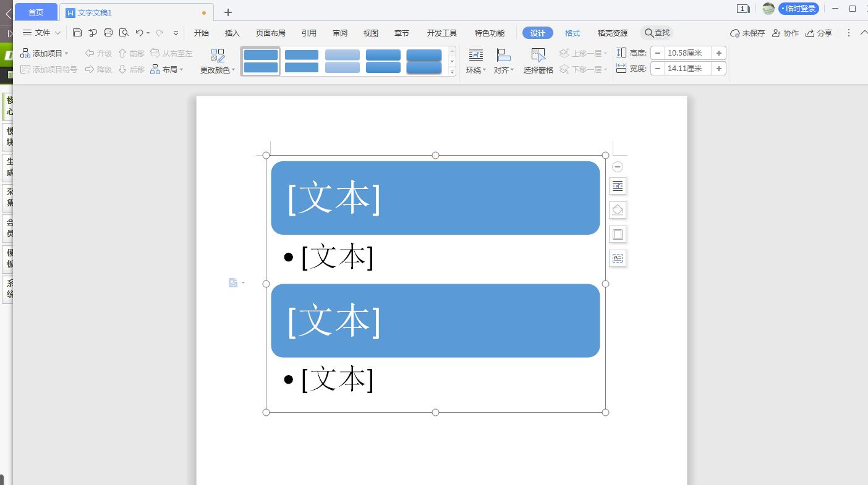
Task: Collapse the ribbon with the caret icon
Action: tap(863, 33)
